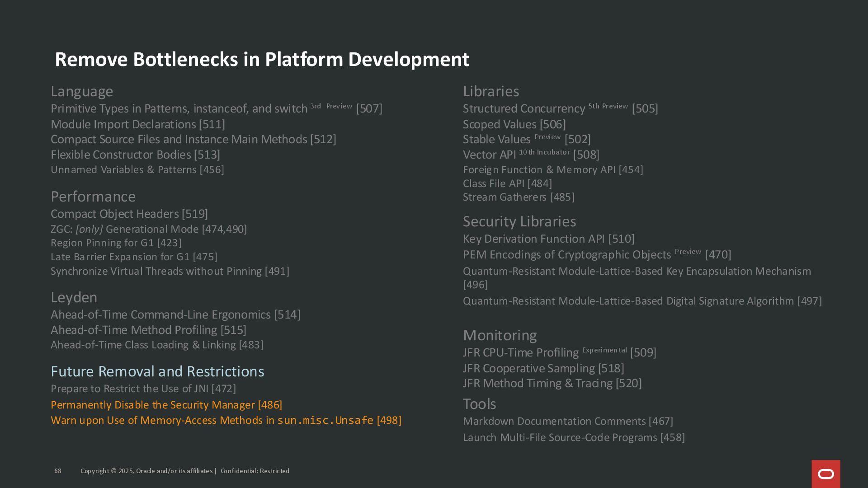Click Markdown Documentation Comments [467]
The width and height of the screenshot is (868, 488).
[x=567, y=421]
